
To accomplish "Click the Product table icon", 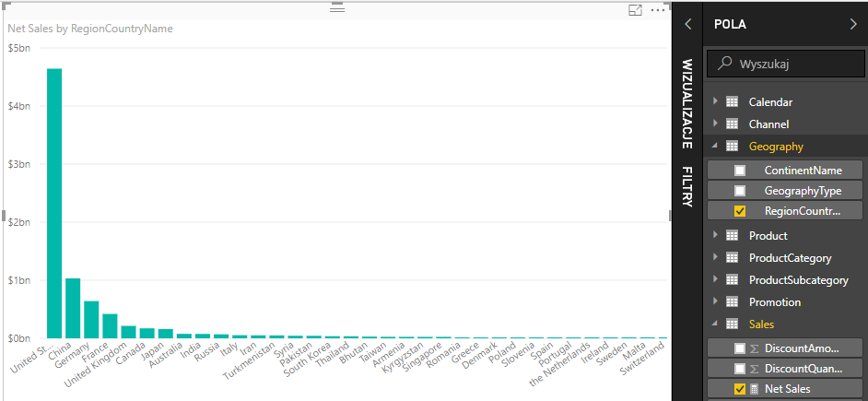I will click(x=732, y=235).
